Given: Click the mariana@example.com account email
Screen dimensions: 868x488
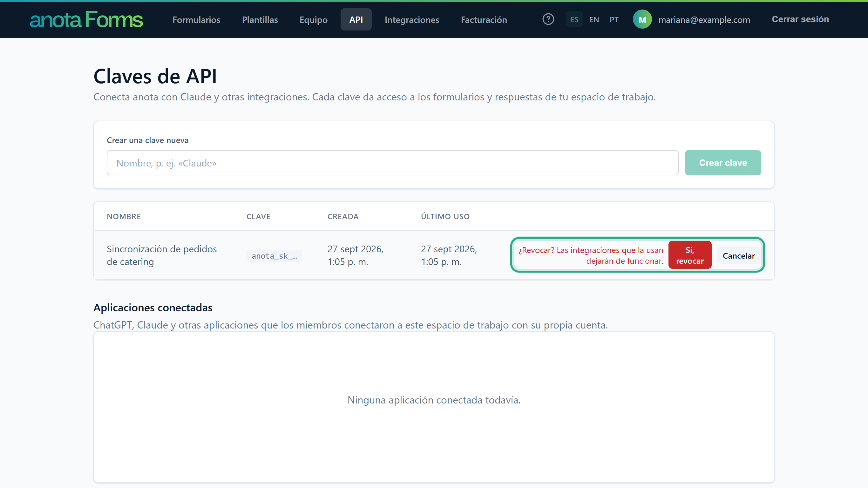Looking at the screenshot, I should 704,20.
